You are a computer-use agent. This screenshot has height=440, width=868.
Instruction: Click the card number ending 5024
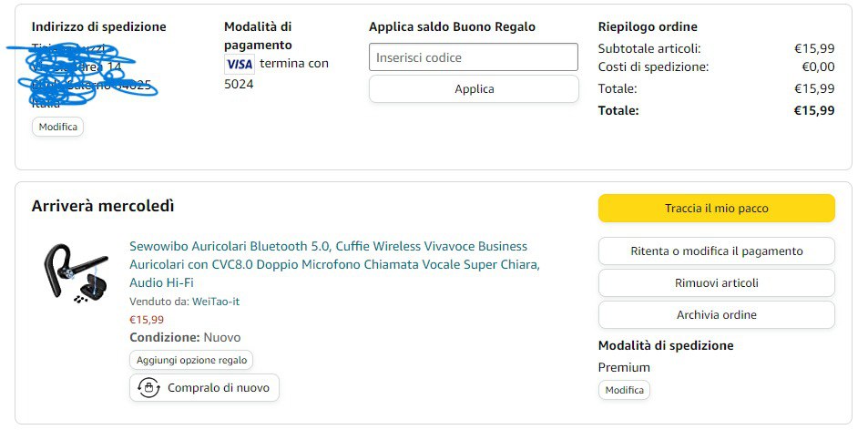(x=239, y=84)
